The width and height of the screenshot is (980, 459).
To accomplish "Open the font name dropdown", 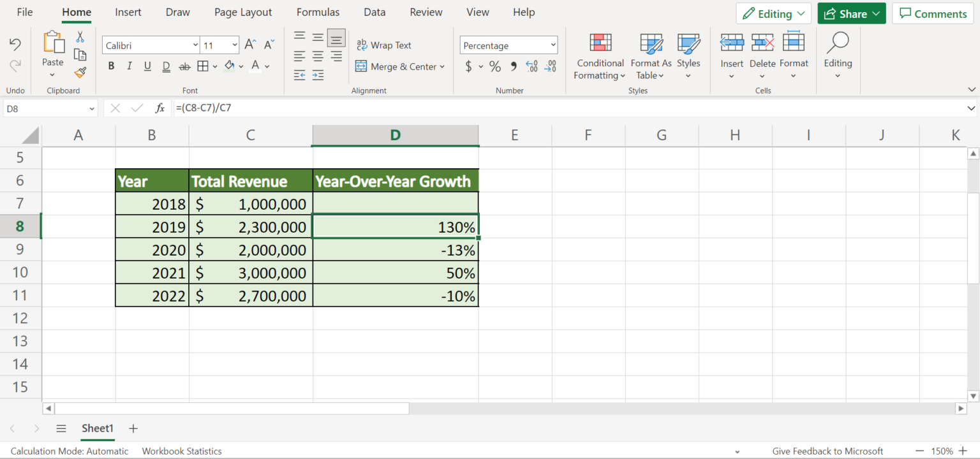I will tap(197, 45).
